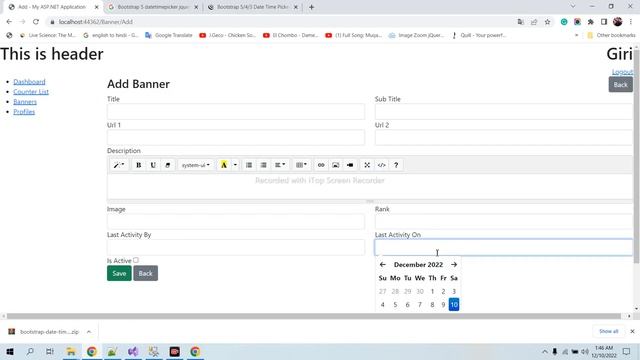This screenshot has width=640, height=360.
Task: Open the paragraph alignment dropdown
Action: (280, 165)
